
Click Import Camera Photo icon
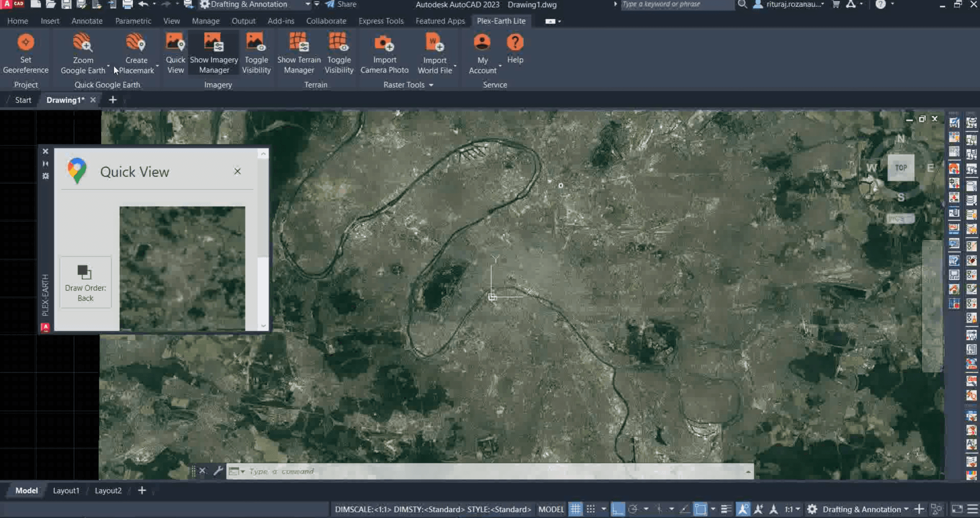point(384,42)
